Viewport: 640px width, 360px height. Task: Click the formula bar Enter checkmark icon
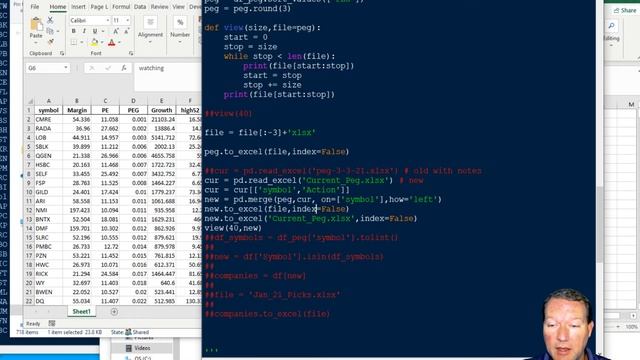108,68
